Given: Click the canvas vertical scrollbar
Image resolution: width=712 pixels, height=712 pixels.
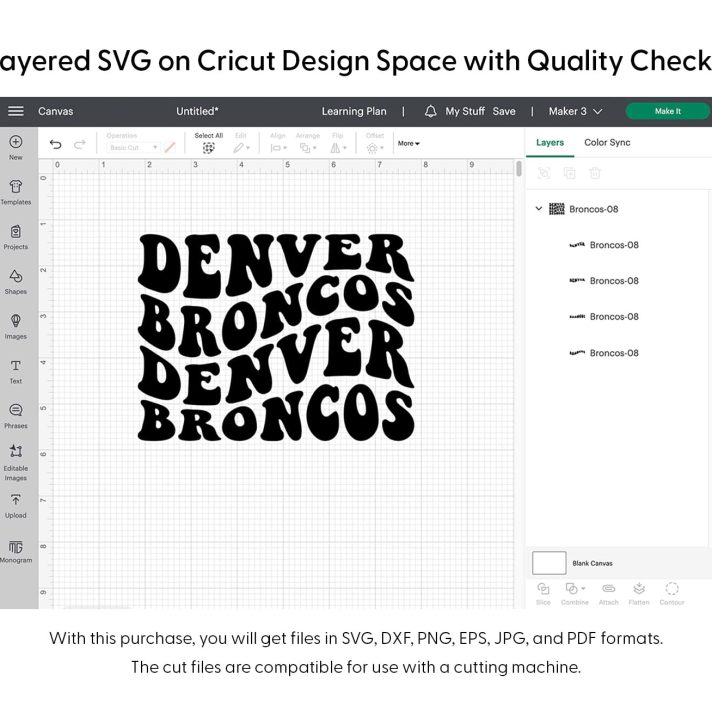Looking at the screenshot, I should tap(519, 169).
